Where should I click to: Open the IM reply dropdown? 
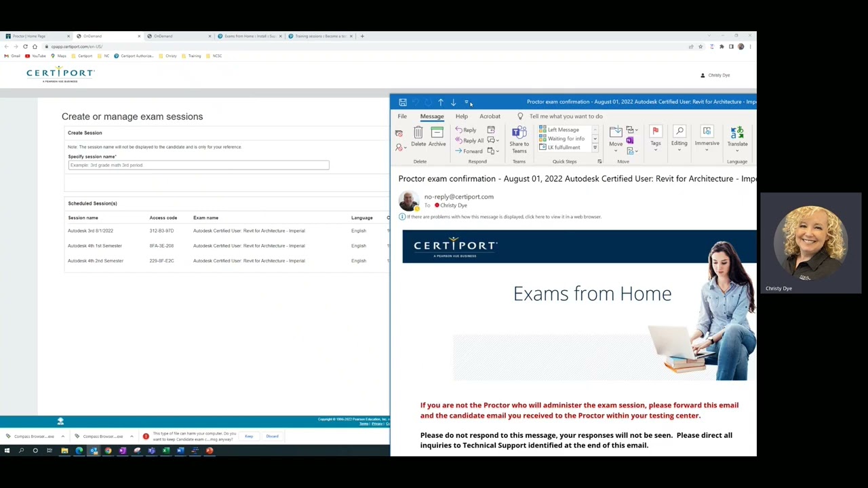point(493,140)
